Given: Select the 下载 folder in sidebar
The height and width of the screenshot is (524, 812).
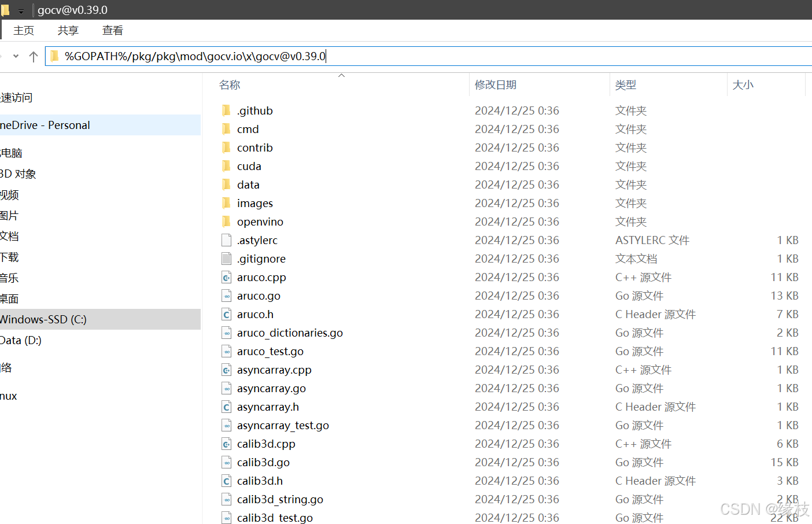Looking at the screenshot, I should click(x=10, y=257).
